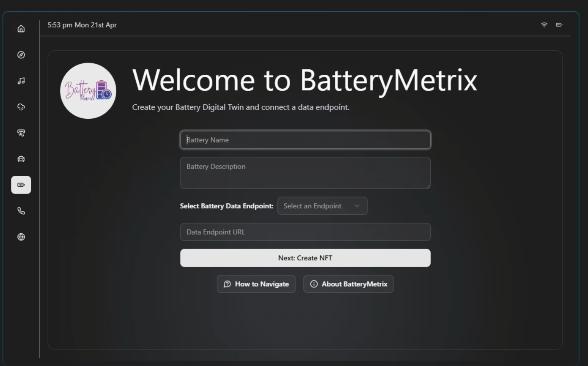The image size is (588, 366).
Task: Open the compass navigation icon
Action: (21, 55)
